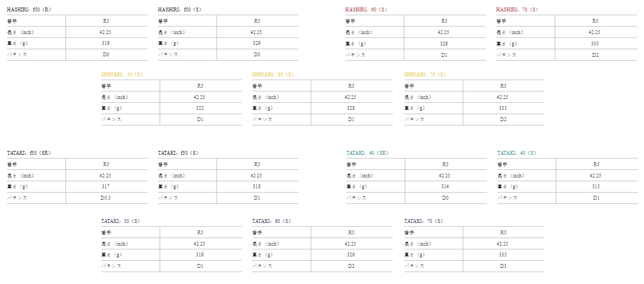Select the red HASHIRI: 70 (S) heading
Screen dimensions: 644x284
pos(517,9)
